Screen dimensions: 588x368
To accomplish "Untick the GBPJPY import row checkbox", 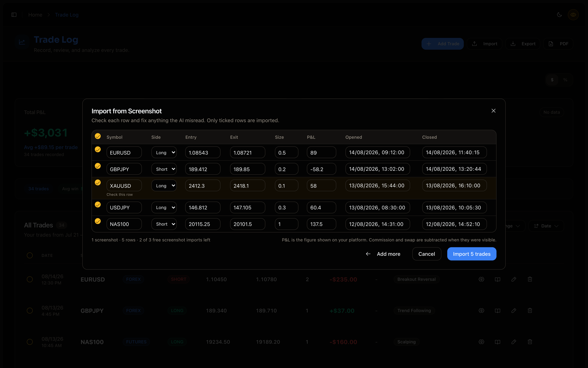I will 98,166.
